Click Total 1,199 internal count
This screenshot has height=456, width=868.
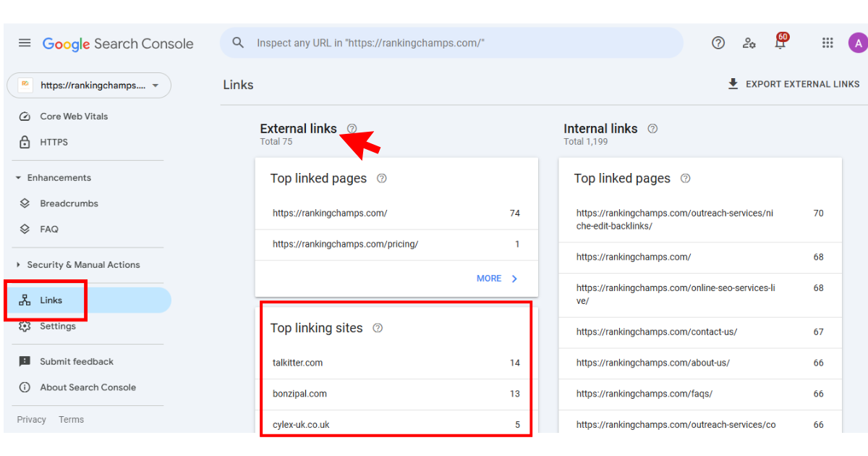[586, 142]
